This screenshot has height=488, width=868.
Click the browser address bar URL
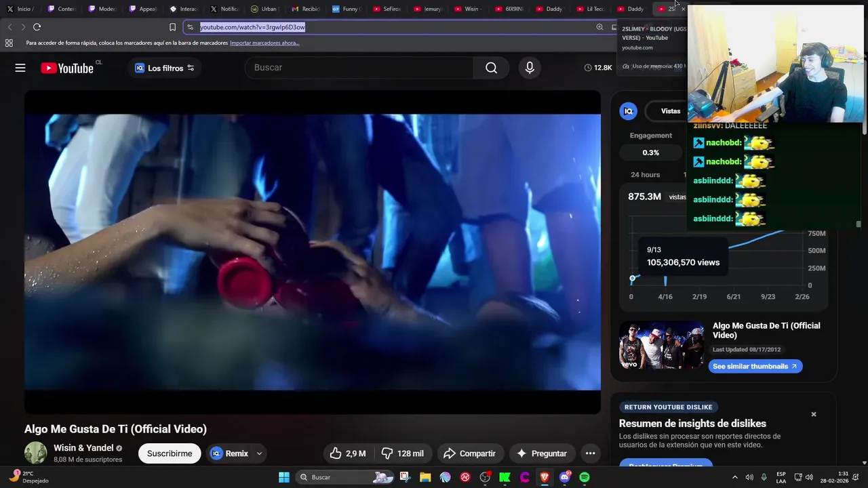[252, 27]
